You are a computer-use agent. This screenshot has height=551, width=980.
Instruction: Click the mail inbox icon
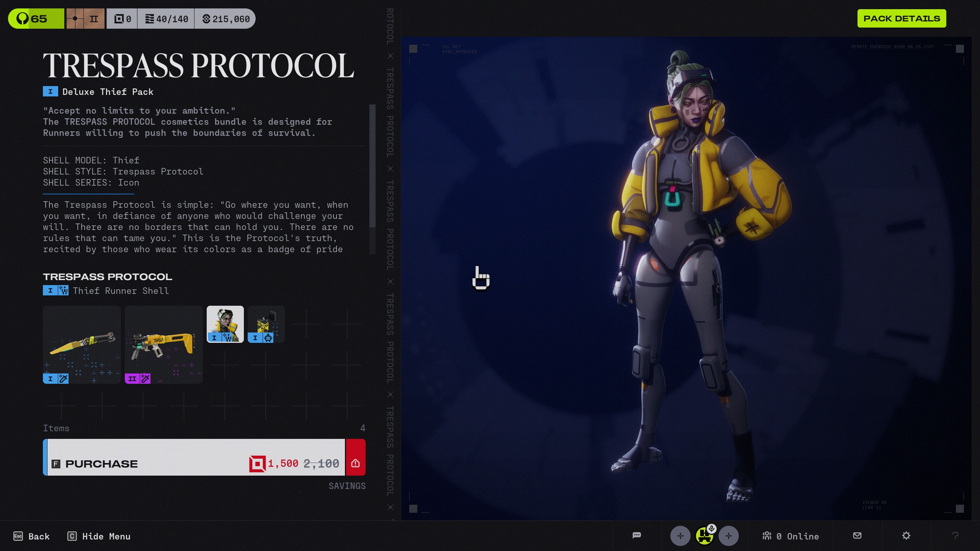(x=857, y=535)
